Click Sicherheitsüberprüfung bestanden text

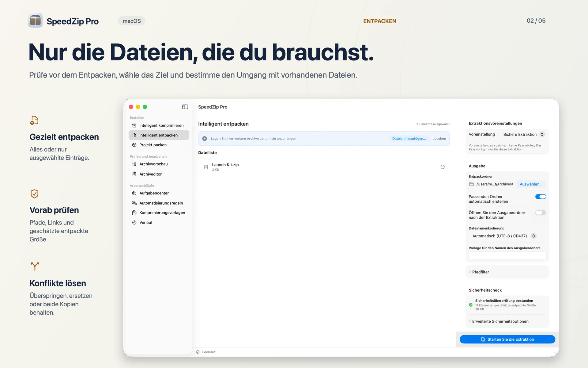click(x=504, y=301)
